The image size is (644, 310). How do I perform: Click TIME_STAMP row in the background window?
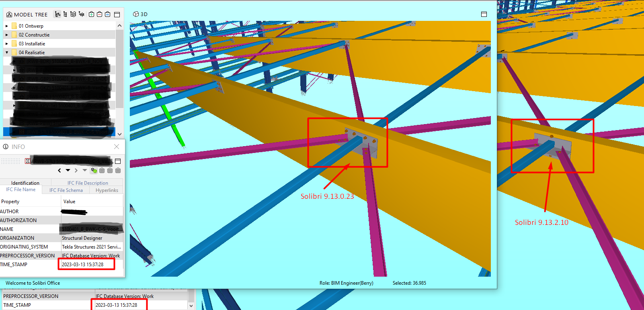(95, 305)
